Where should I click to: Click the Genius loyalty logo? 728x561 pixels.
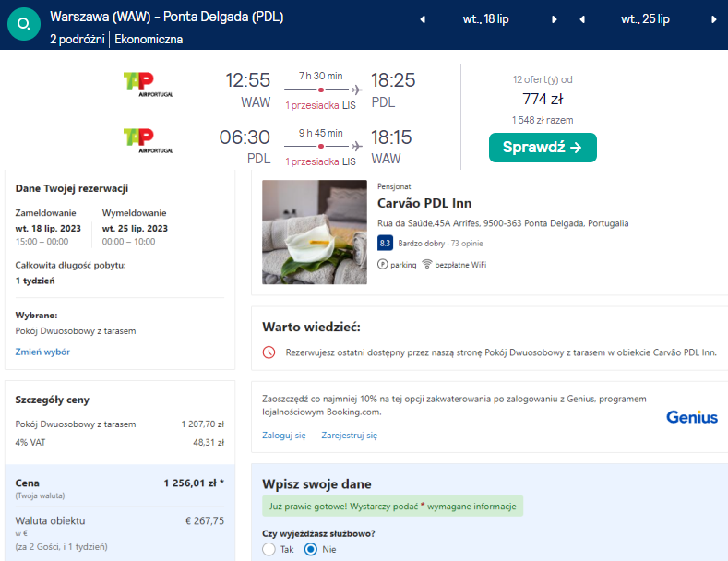click(691, 417)
